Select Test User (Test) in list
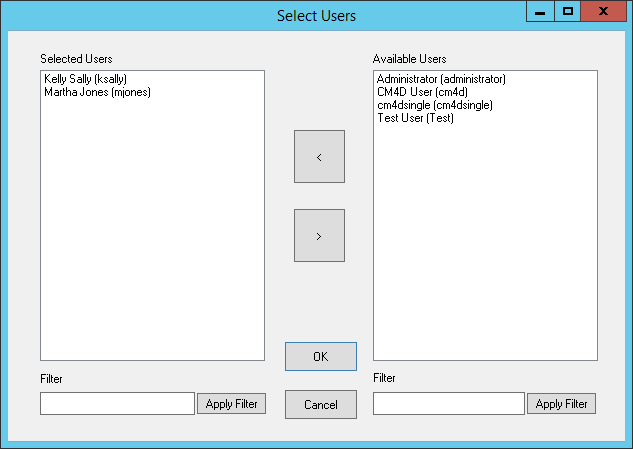Viewport: 633px width, 449px height. tap(415, 117)
